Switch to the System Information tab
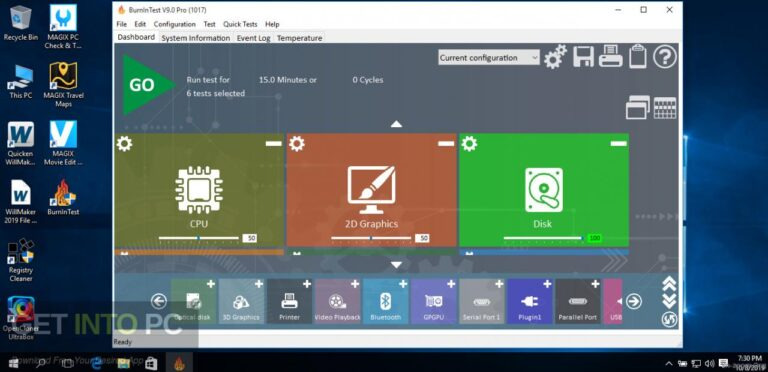The height and width of the screenshot is (372, 768). tap(195, 38)
